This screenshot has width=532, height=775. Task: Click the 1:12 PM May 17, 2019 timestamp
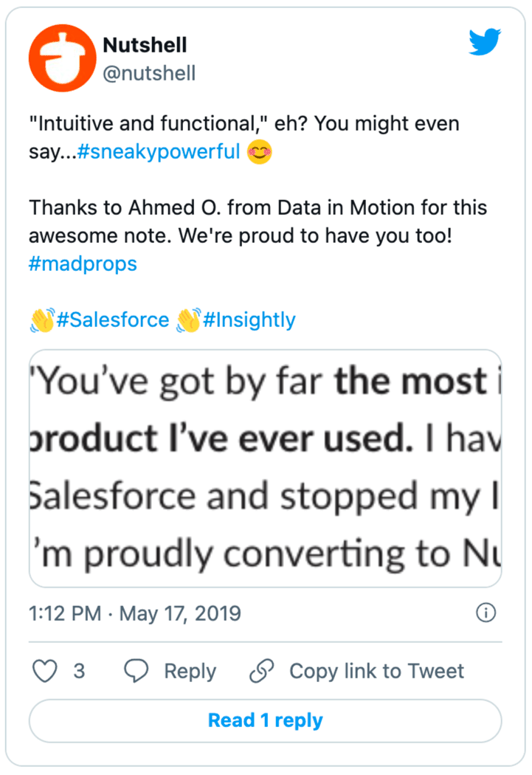point(135,613)
